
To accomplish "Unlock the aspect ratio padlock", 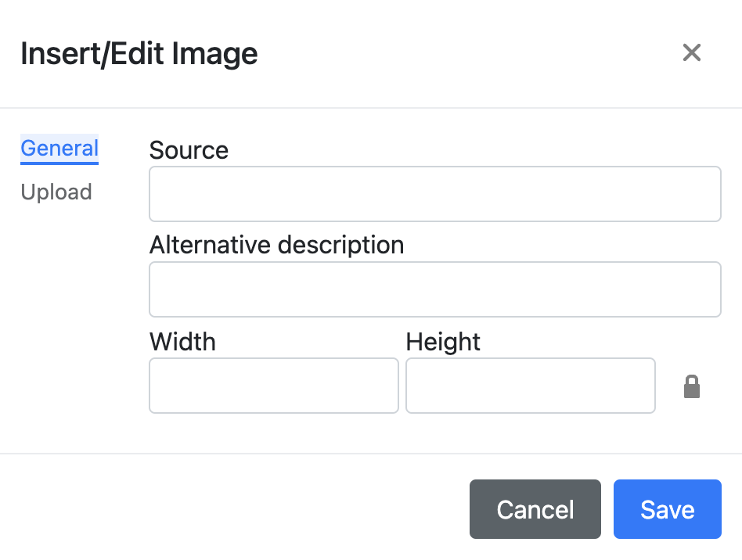I will pyautogui.click(x=691, y=386).
